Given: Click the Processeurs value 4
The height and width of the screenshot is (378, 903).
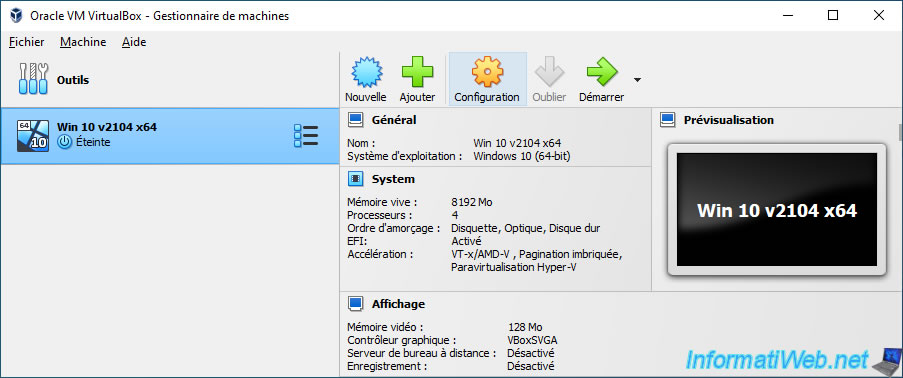Looking at the screenshot, I should coord(455,216).
